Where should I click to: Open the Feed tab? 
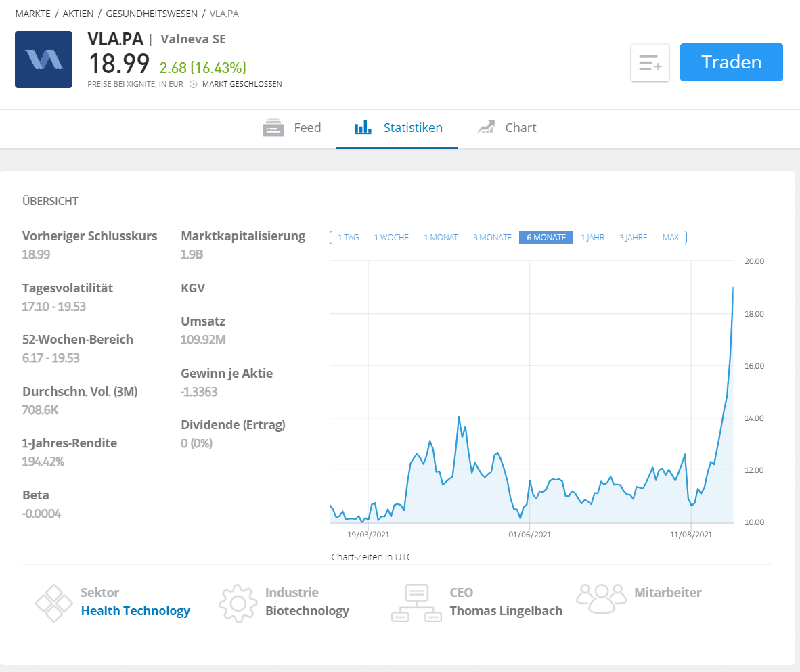pos(292,127)
